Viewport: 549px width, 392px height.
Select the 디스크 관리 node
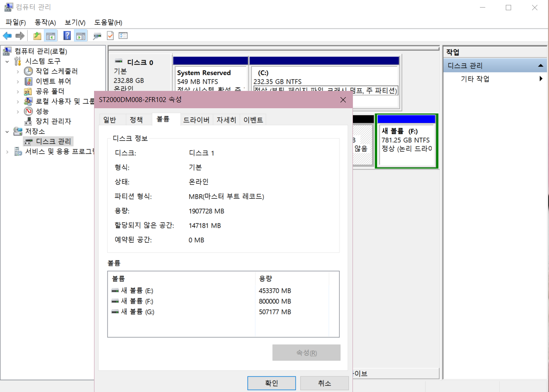(x=48, y=141)
